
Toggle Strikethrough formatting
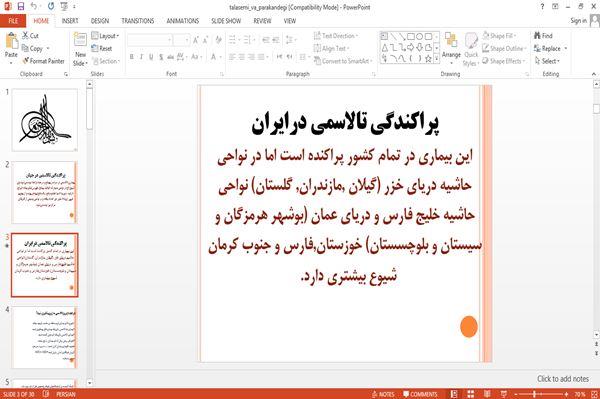coord(171,57)
